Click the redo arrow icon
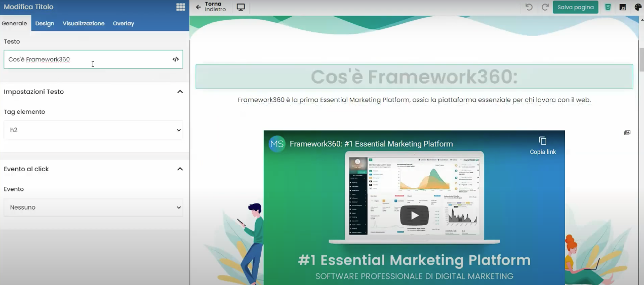 tap(545, 7)
